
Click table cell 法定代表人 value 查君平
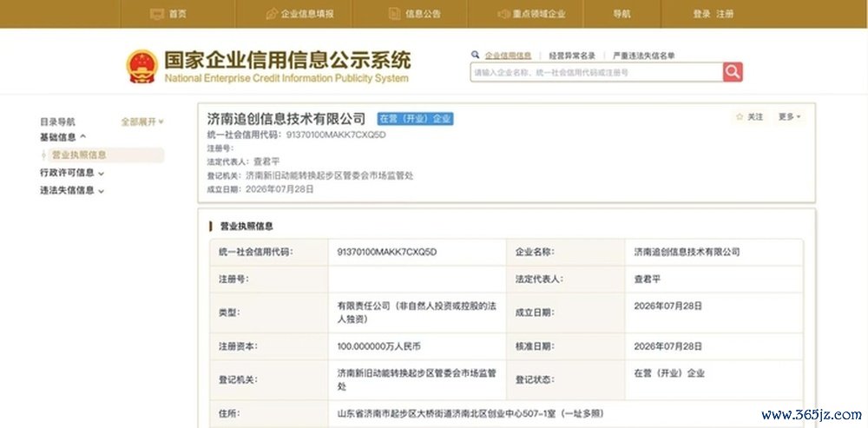[x=648, y=279]
